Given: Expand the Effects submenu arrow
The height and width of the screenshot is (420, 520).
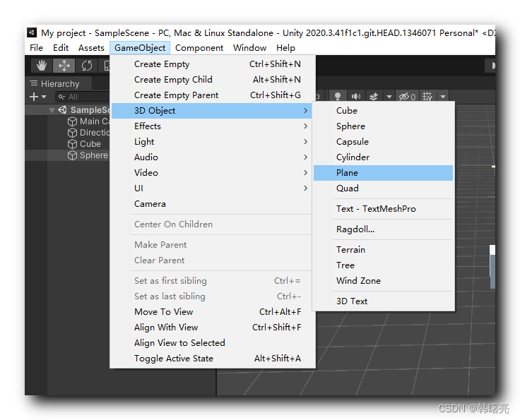Looking at the screenshot, I should (305, 126).
